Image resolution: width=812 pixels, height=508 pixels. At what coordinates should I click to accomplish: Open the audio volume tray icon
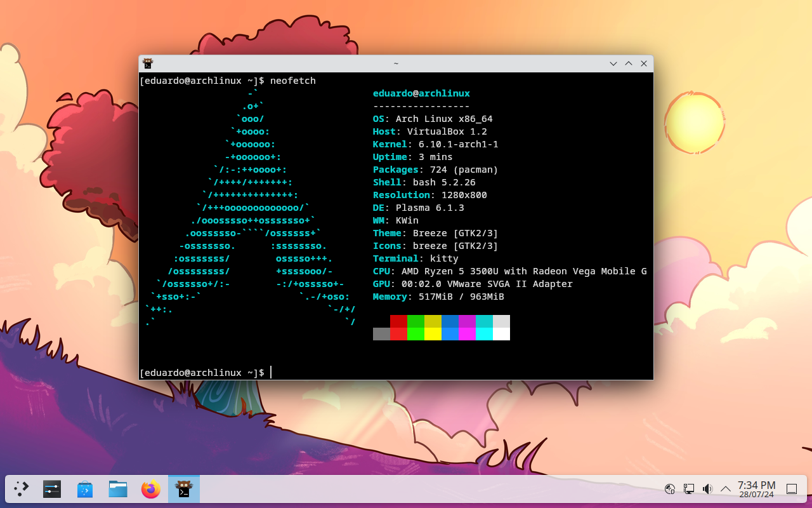click(x=707, y=489)
